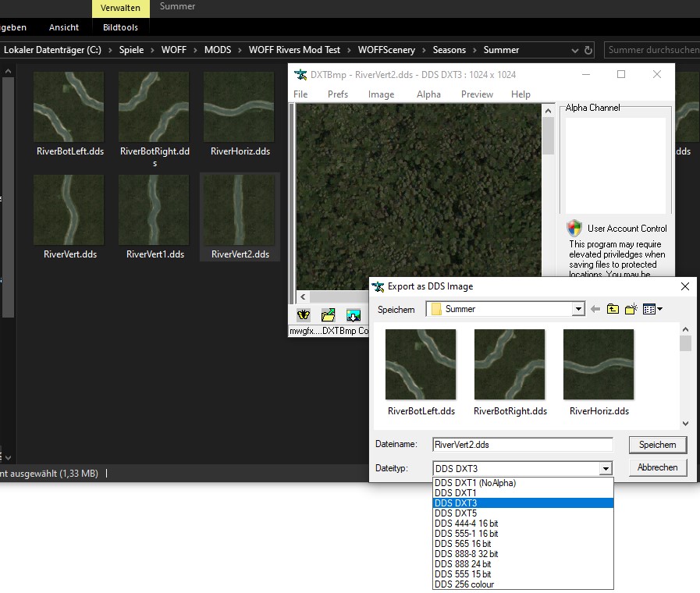700x593 pixels.
Task: Click the Dateiname input field
Action: 523,445
